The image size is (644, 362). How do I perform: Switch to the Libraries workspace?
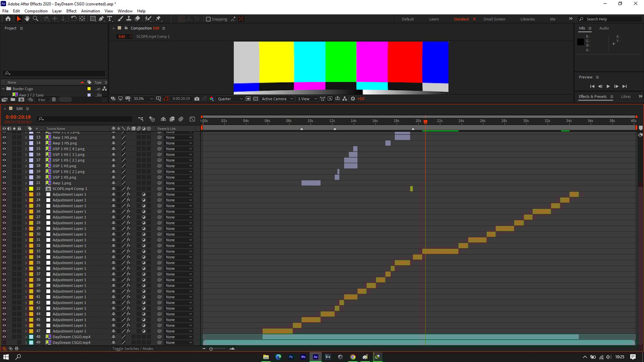pyautogui.click(x=528, y=19)
